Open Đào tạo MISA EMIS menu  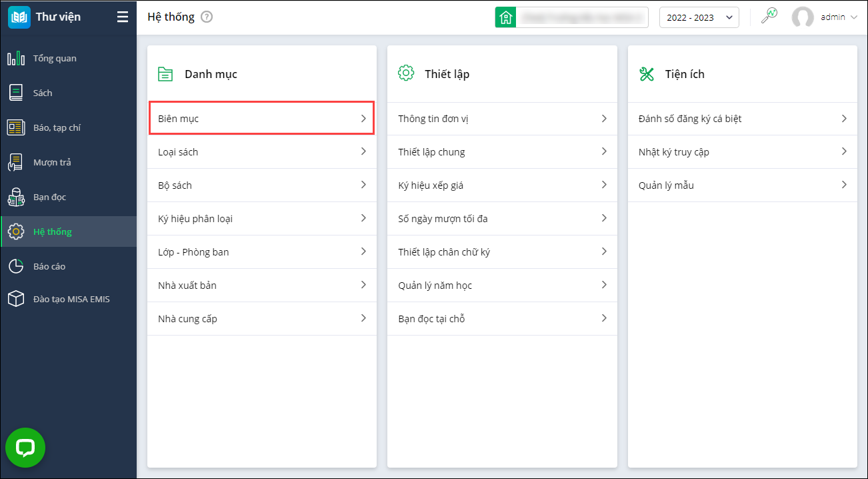point(71,300)
